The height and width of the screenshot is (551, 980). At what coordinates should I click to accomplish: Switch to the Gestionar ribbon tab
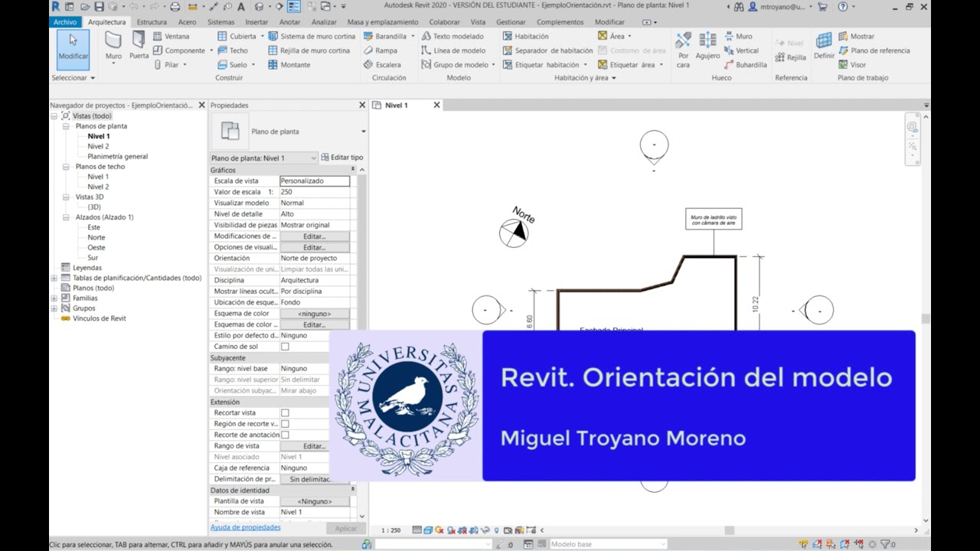(511, 22)
